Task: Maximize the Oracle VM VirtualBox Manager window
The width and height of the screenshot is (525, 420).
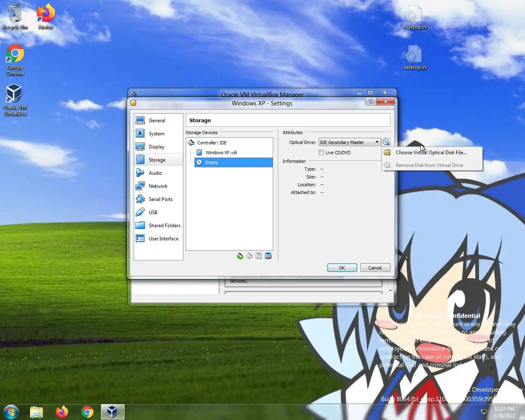Action: tap(370, 93)
